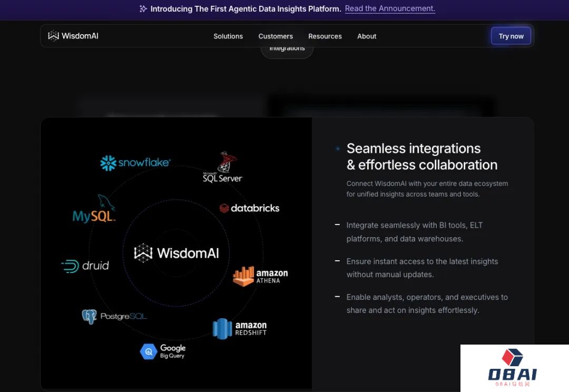Click the Amazon Athena logo
The image size is (569, 392).
(260, 276)
